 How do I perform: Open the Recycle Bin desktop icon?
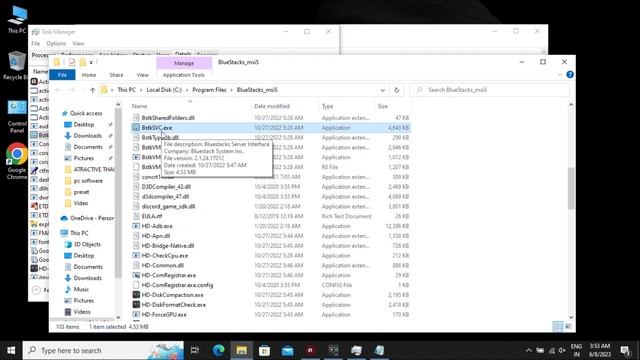tap(16, 65)
